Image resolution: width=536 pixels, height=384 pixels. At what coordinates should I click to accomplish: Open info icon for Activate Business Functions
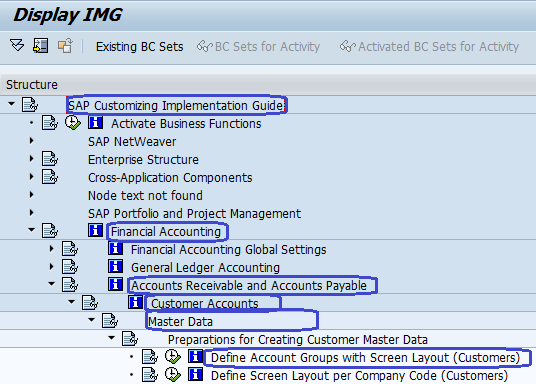[x=95, y=122]
